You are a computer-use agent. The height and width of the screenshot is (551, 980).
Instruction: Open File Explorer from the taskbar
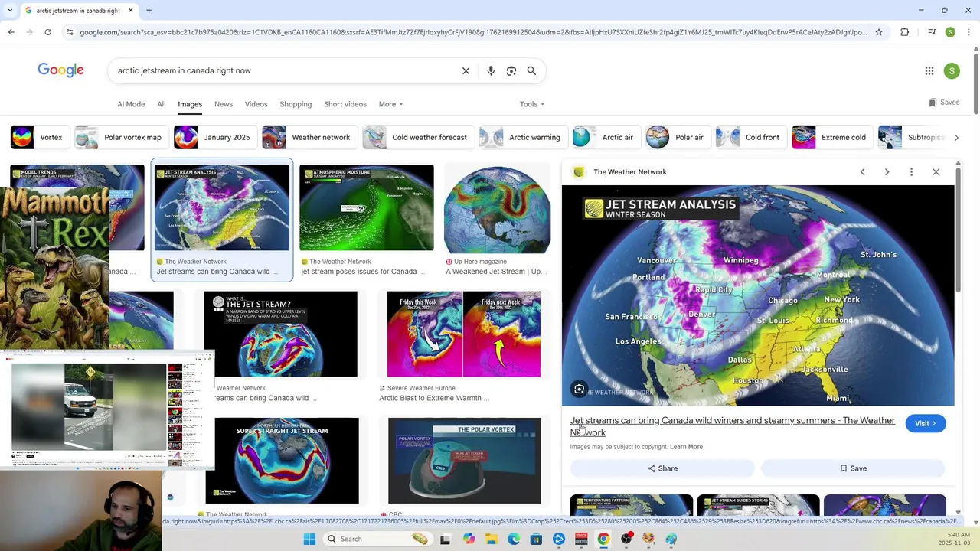[x=491, y=539]
